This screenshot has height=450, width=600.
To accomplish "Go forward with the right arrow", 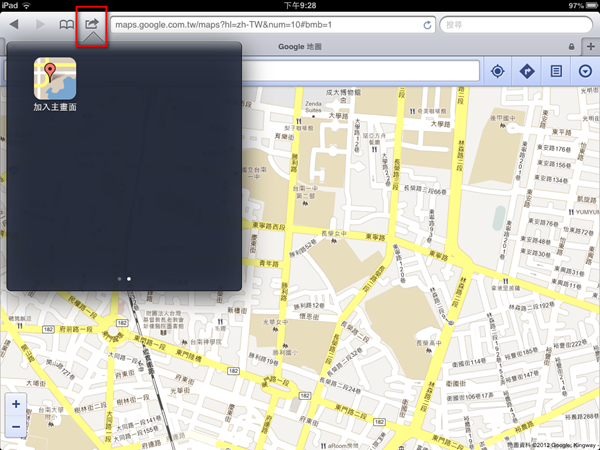I will [40, 23].
